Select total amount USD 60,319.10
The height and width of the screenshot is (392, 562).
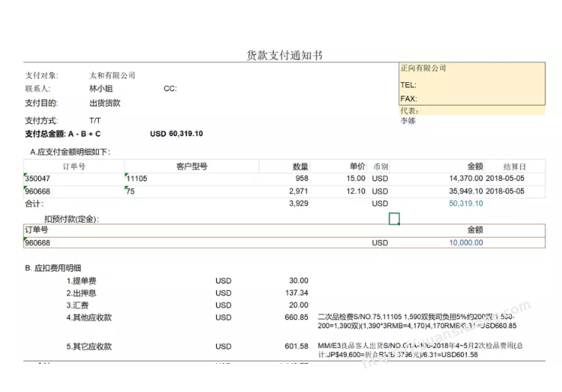click(x=176, y=134)
